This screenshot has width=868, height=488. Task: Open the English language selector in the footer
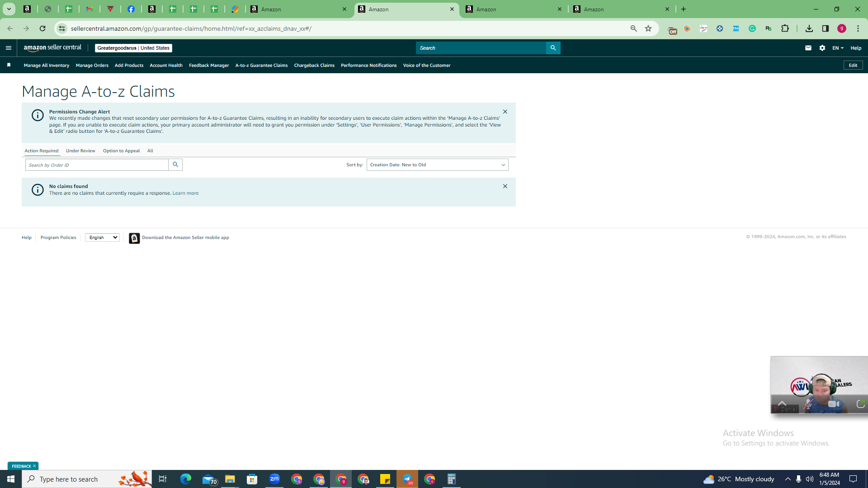click(102, 238)
